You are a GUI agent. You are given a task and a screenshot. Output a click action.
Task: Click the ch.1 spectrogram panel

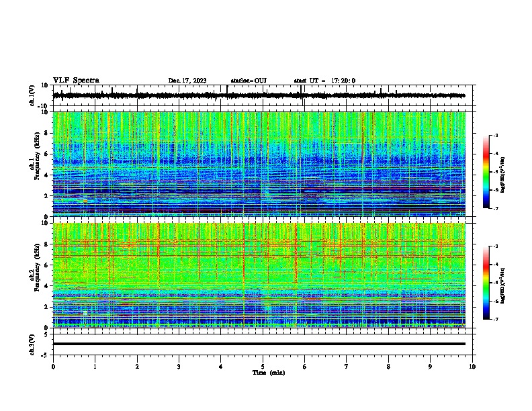259,164
